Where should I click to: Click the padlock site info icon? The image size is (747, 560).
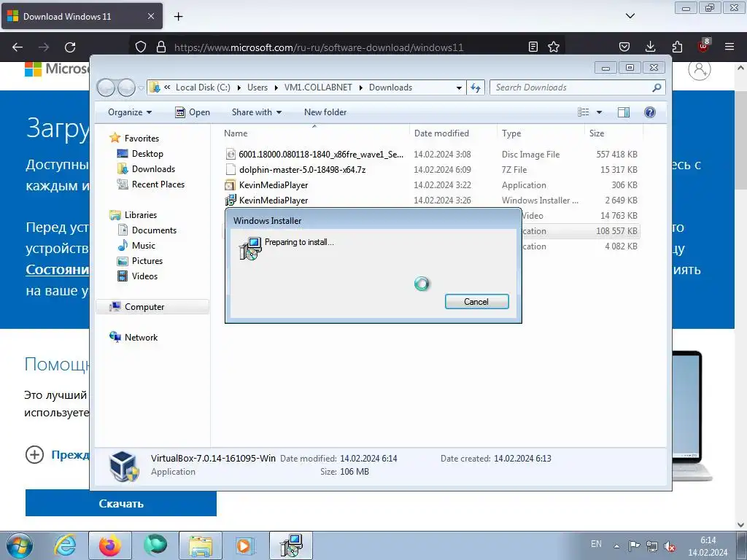coord(161,47)
